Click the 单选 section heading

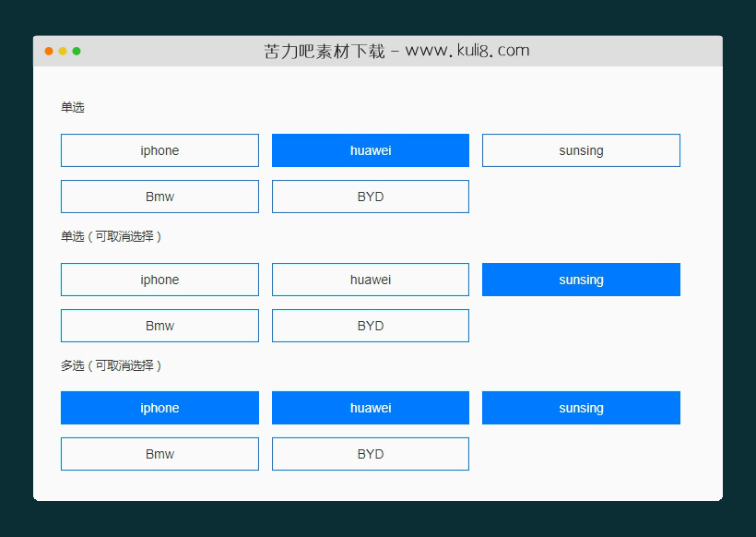click(x=72, y=107)
